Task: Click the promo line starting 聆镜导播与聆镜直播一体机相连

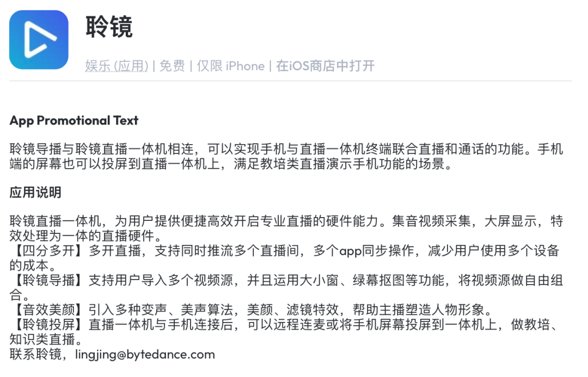Action: (x=286, y=150)
